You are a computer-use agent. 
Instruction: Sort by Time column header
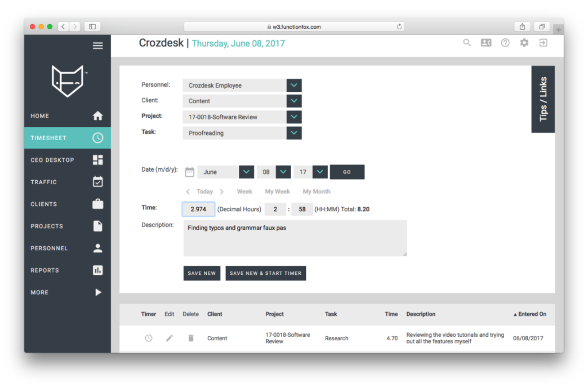click(391, 314)
